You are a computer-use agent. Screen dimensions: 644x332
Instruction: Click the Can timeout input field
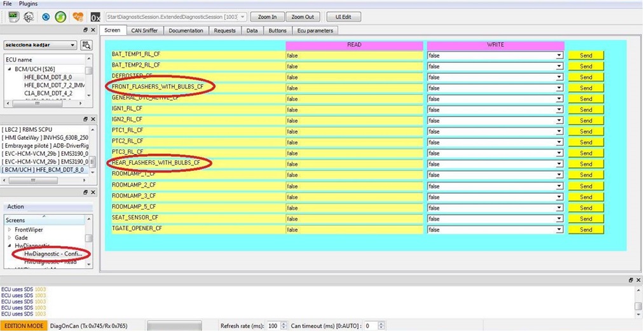[371, 326]
